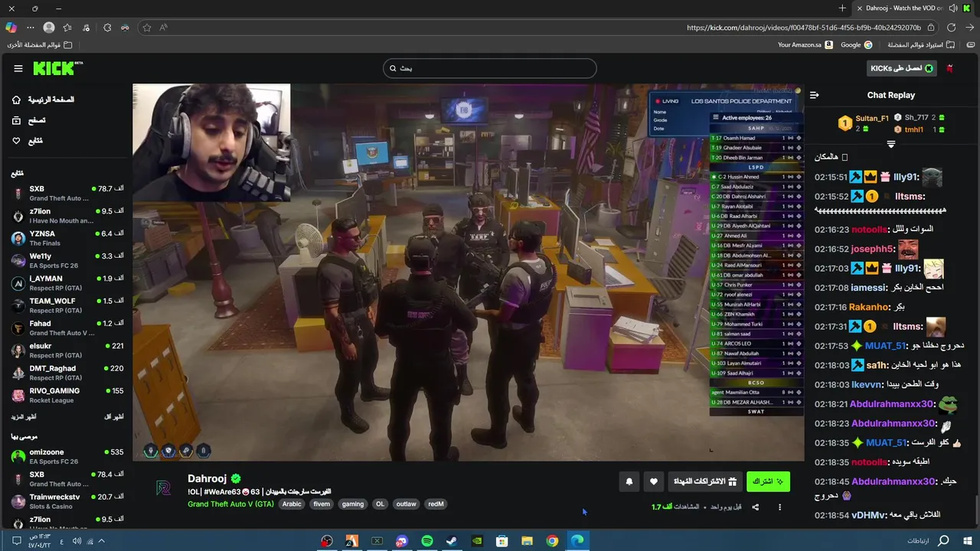Select the outlaw tag chip
This screenshot has width=980, height=551.
pos(407,504)
